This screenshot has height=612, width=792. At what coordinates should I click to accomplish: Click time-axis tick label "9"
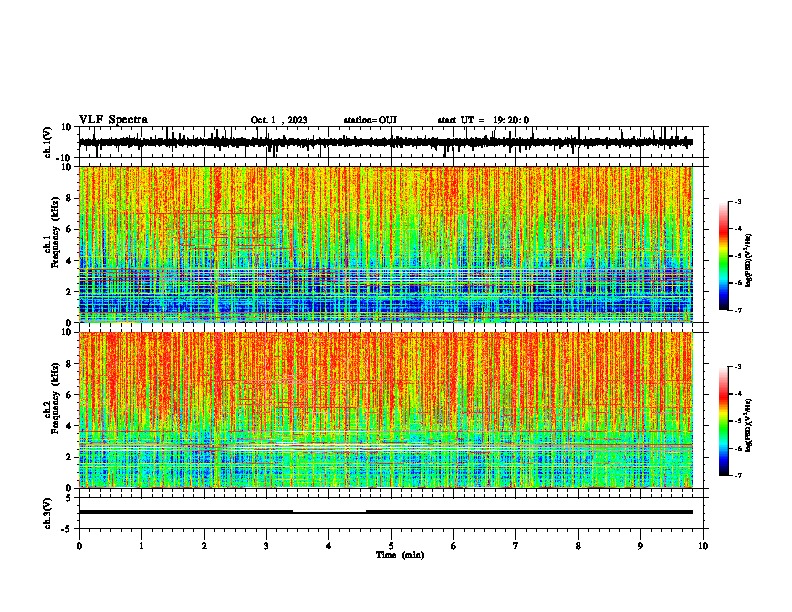640,546
